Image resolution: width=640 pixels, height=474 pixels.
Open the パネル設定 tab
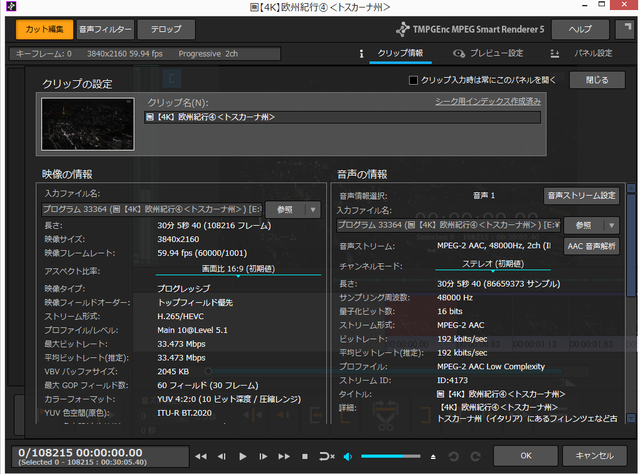click(593, 53)
